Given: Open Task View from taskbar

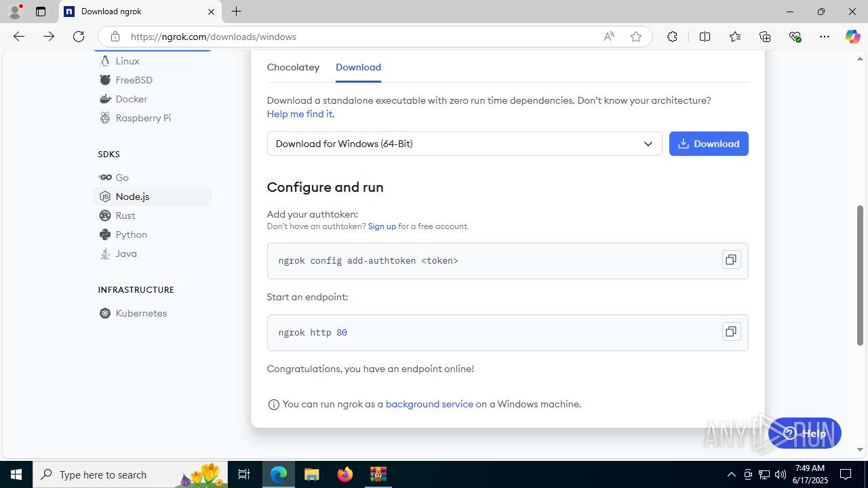Looking at the screenshot, I should coord(244,474).
